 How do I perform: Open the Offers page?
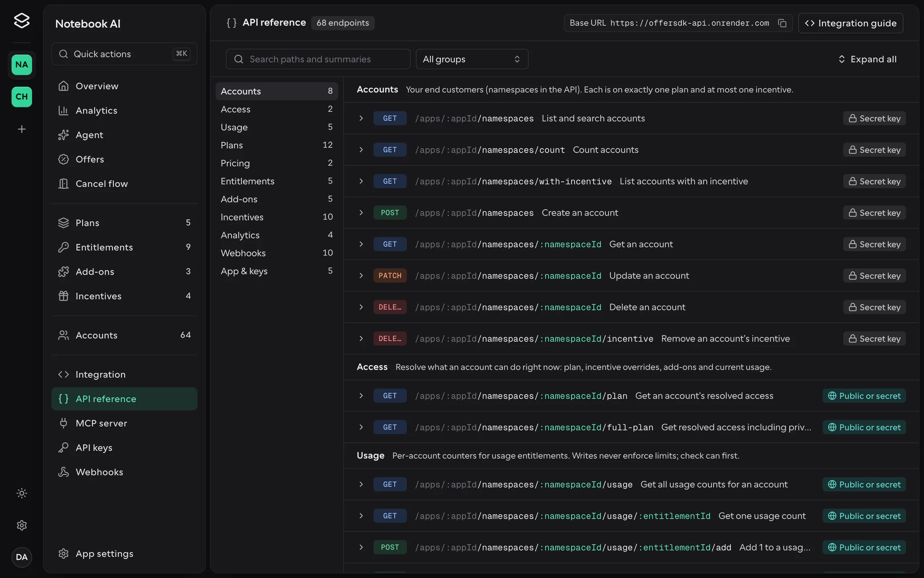coord(124,159)
